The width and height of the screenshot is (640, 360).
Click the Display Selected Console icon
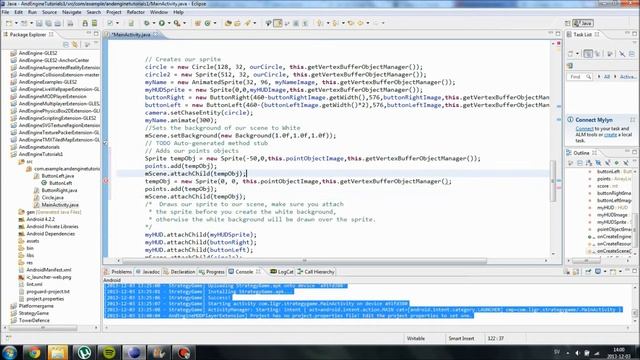pos(598,271)
